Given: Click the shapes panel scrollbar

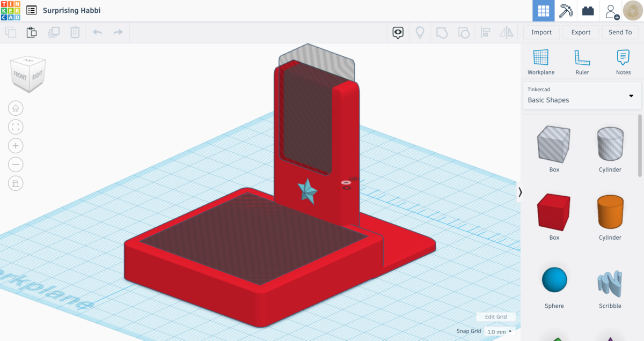Looking at the screenshot, I should pyautogui.click(x=640, y=145).
